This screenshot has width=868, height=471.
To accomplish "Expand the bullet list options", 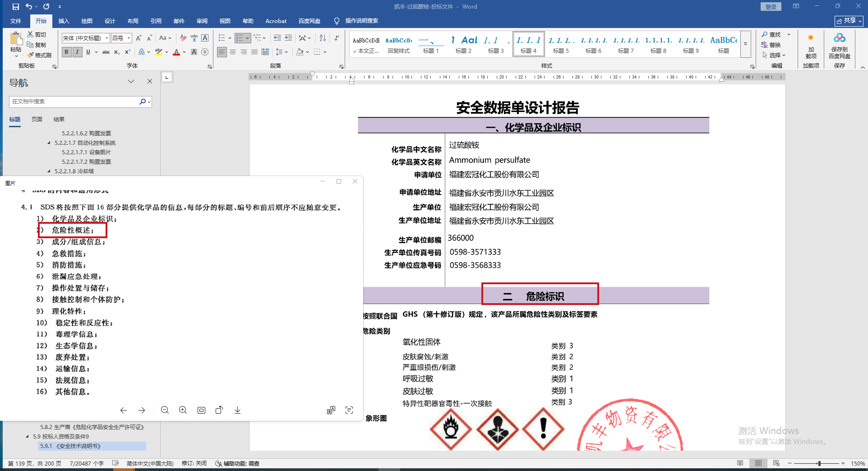I will (x=230, y=38).
